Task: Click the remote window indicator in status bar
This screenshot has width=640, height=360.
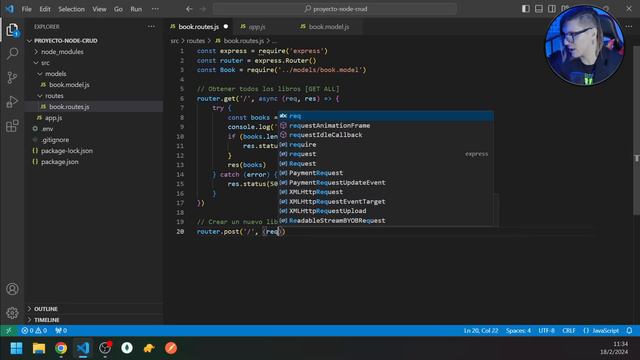Action: click(x=9, y=331)
